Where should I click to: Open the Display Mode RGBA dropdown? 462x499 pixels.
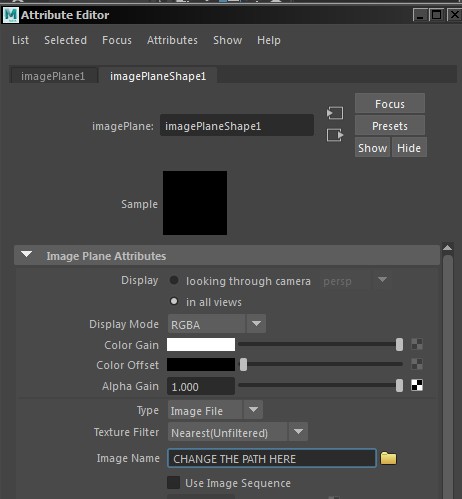click(217, 324)
